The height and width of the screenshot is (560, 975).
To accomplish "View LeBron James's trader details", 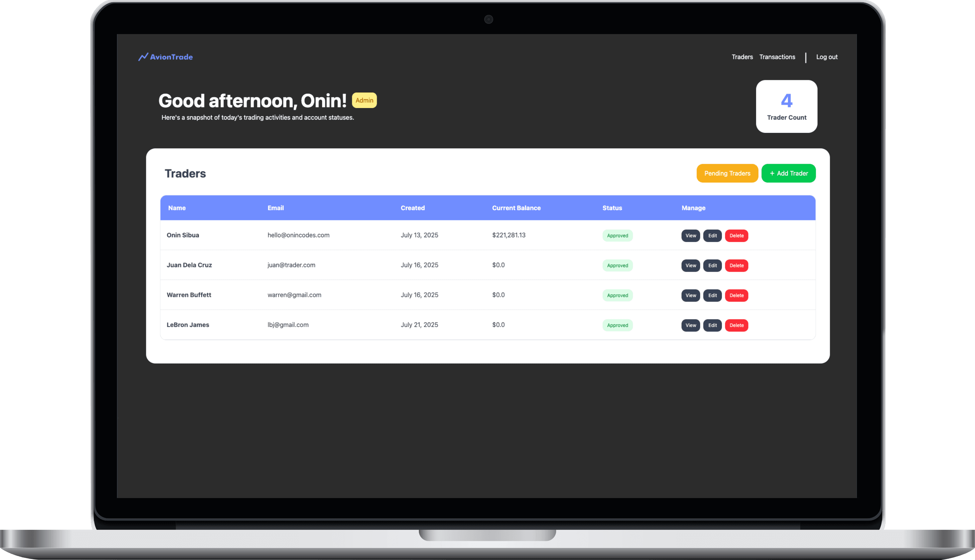I will point(690,325).
